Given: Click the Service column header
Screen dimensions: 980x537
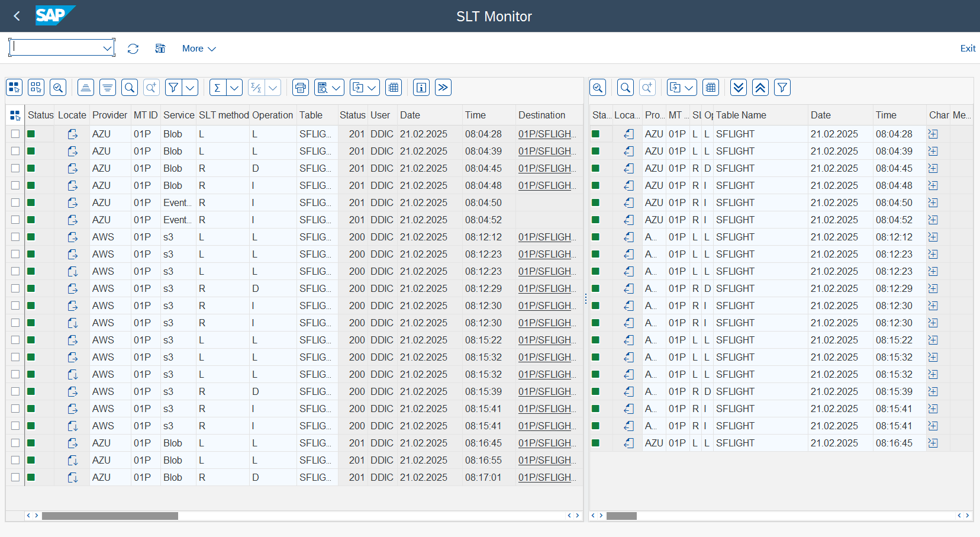Looking at the screenshot, I should 178,115.
